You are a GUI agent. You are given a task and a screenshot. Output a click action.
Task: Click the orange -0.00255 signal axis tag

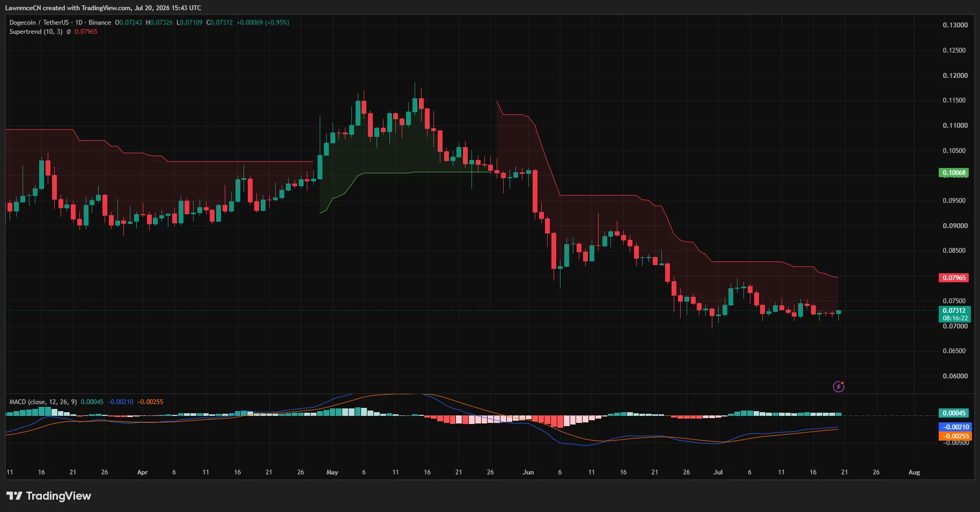[x=955, y=436]
